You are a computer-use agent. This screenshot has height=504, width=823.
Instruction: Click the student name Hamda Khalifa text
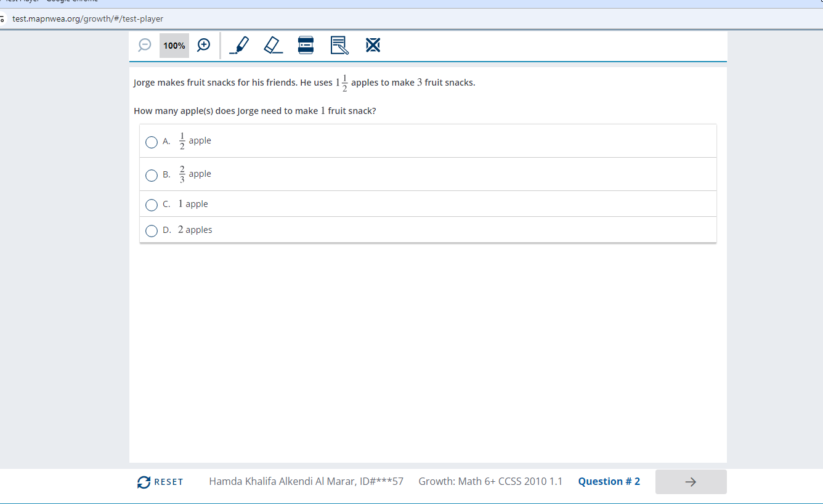click(306, 481)
